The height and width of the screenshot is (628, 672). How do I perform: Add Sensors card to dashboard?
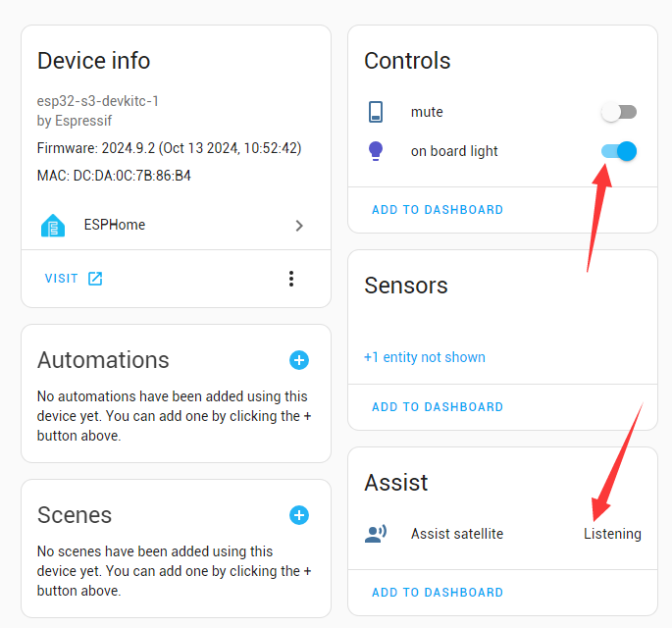pos(437,407)
